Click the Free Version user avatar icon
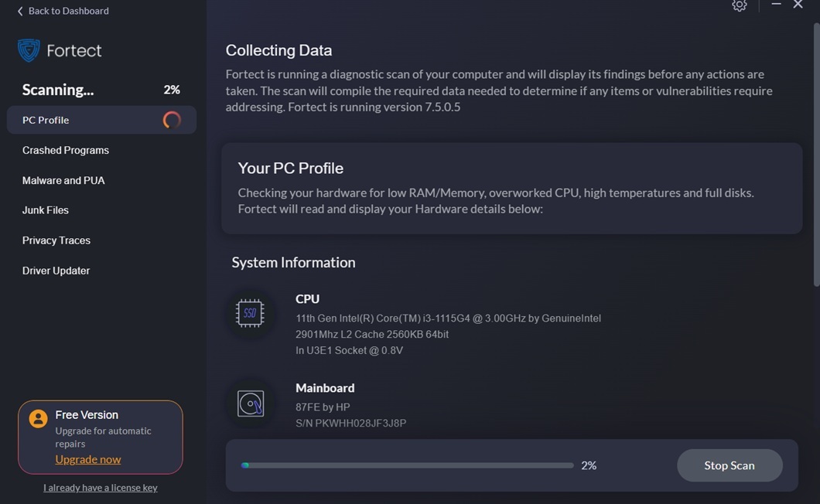This screenshot has width=820, height=504. pos(38,418)
